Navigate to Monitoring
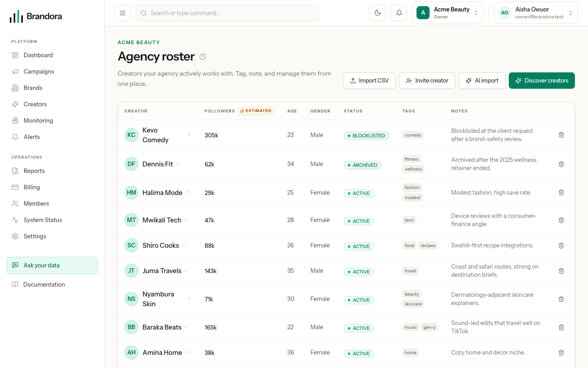Screen dimensions: 588x368 point(52,121)
